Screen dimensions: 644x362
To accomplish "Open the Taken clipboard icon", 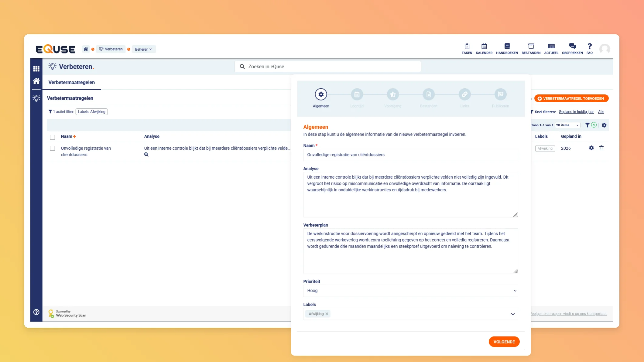I will click(x=467, y=46).
